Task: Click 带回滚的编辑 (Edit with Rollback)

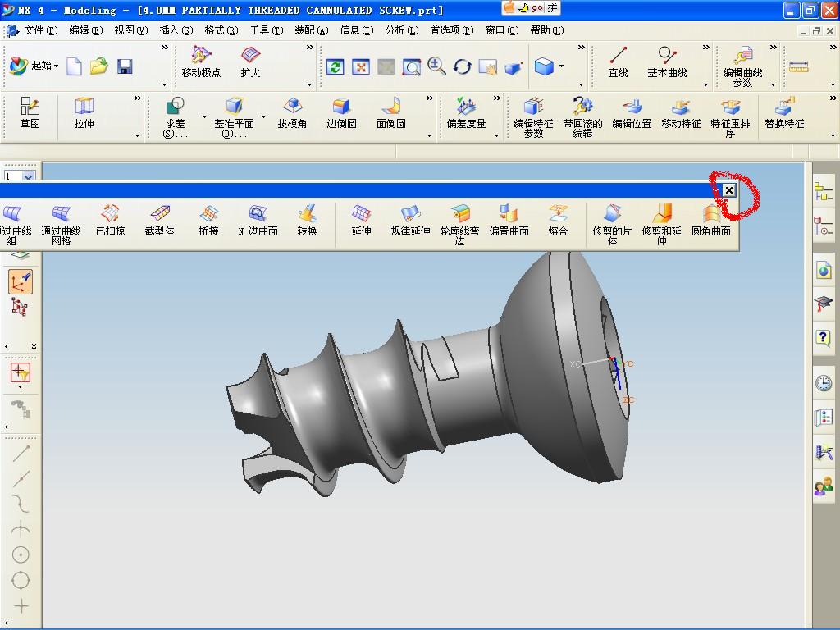Action: pos(582,117)
